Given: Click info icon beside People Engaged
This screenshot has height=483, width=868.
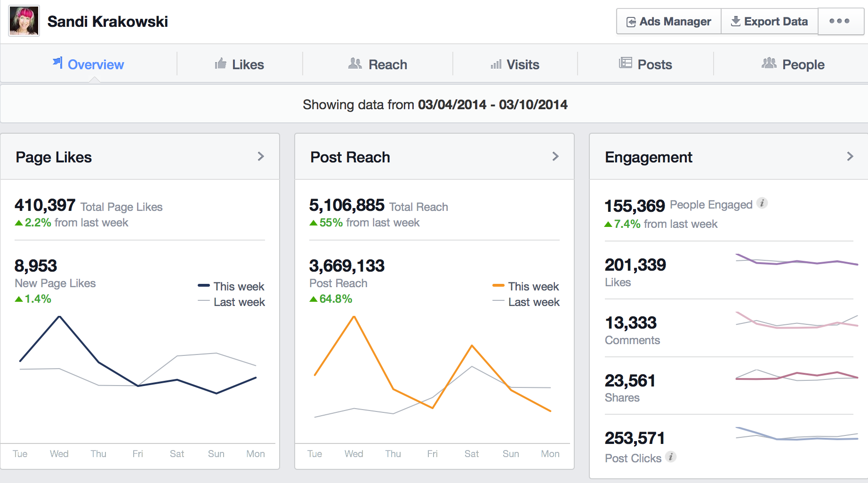Looking at the screenshot, I should [762, 203].
